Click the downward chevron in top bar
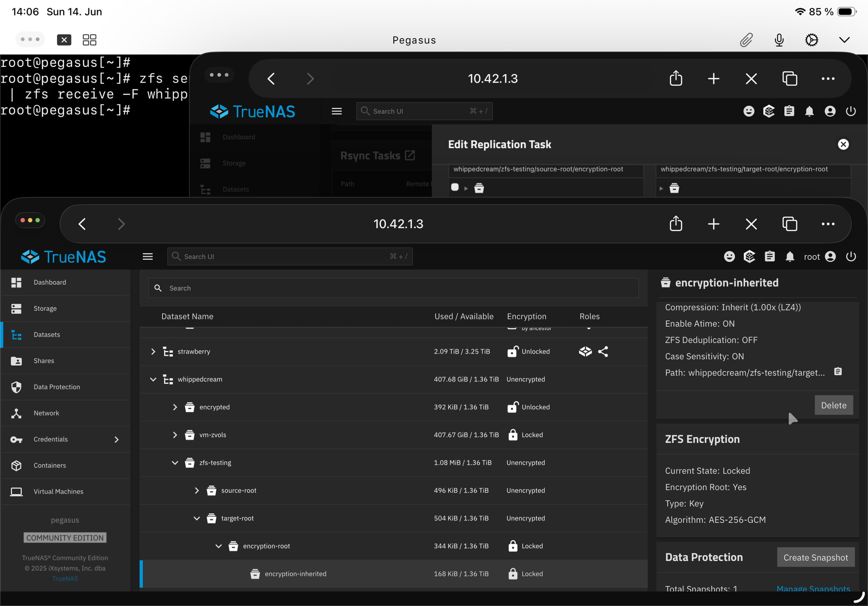The image size is (868, 606). click(x=844, y=40)
